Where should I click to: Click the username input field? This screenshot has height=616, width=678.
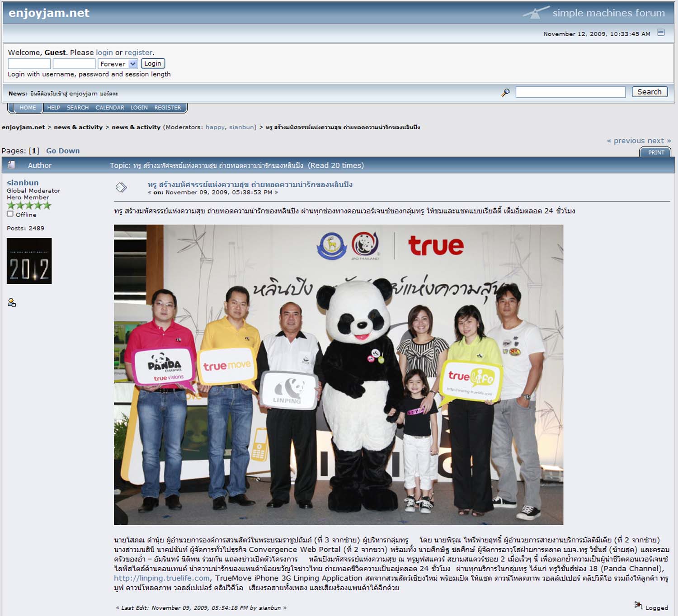tap(29, 64)
